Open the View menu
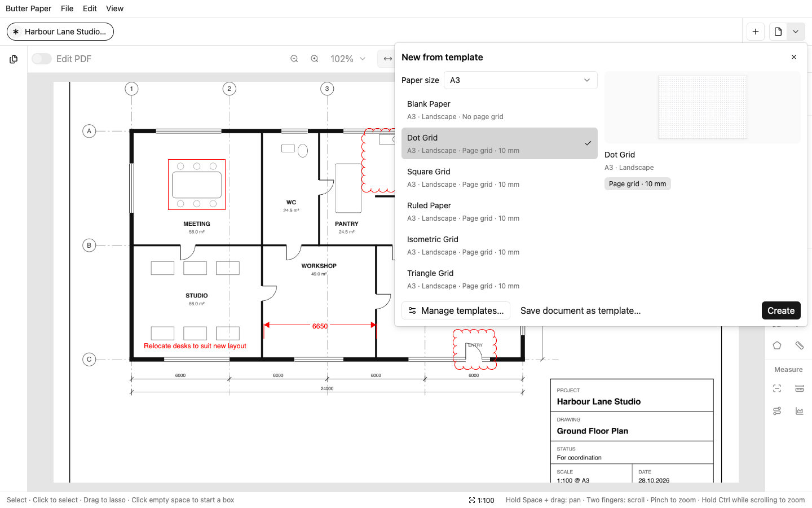 coord(114,8)
